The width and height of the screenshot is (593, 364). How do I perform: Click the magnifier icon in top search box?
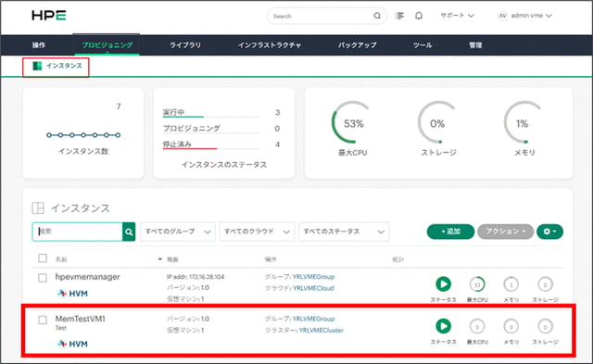[x=377, y=16]
